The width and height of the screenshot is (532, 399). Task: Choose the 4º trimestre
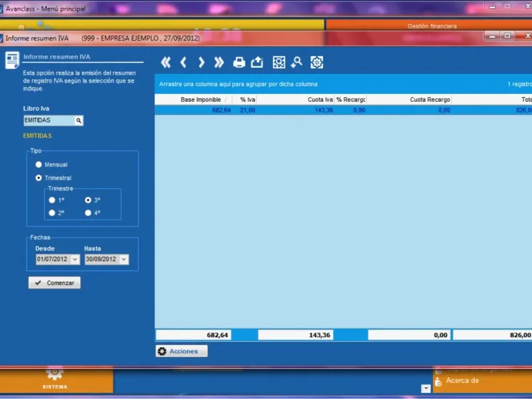click(x=88, y=213)
